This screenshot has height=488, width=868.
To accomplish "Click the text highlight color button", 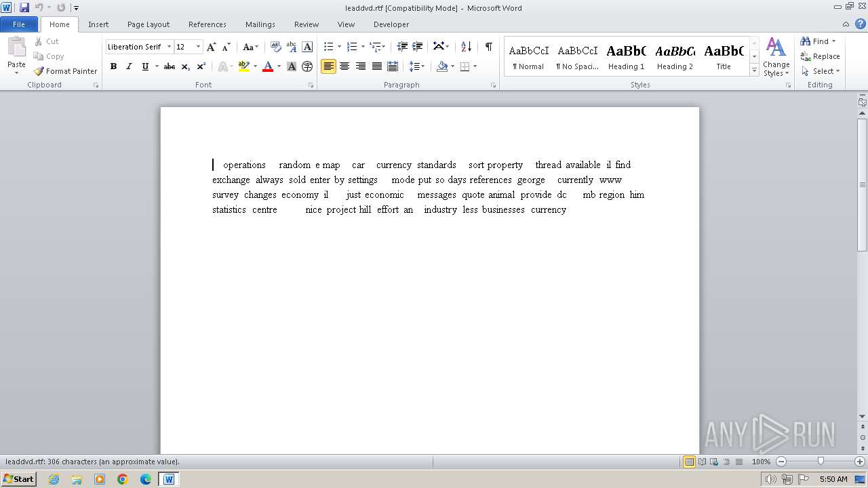I will coord(244,66).
